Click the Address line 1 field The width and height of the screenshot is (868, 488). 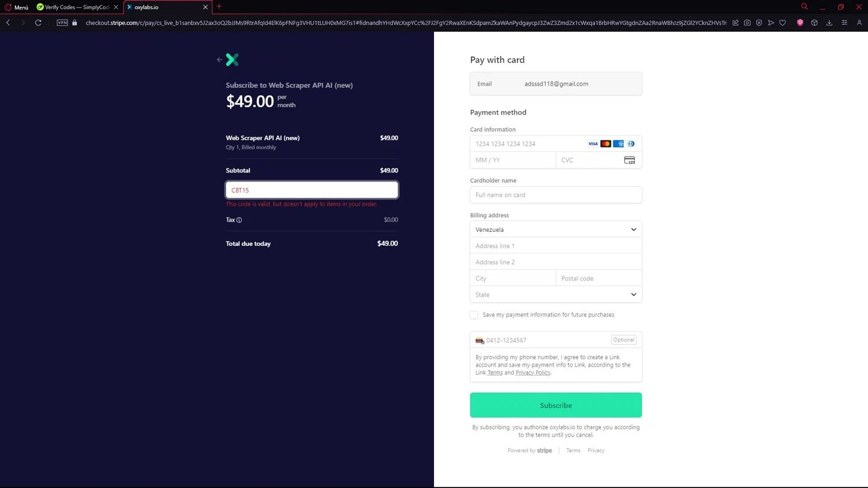coord(556,246)
